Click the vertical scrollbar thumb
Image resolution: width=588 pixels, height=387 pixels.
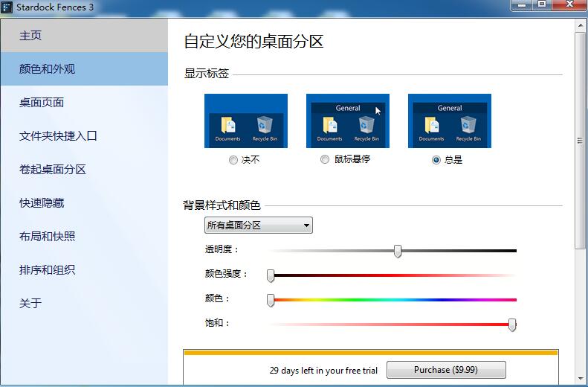(580, 141)
